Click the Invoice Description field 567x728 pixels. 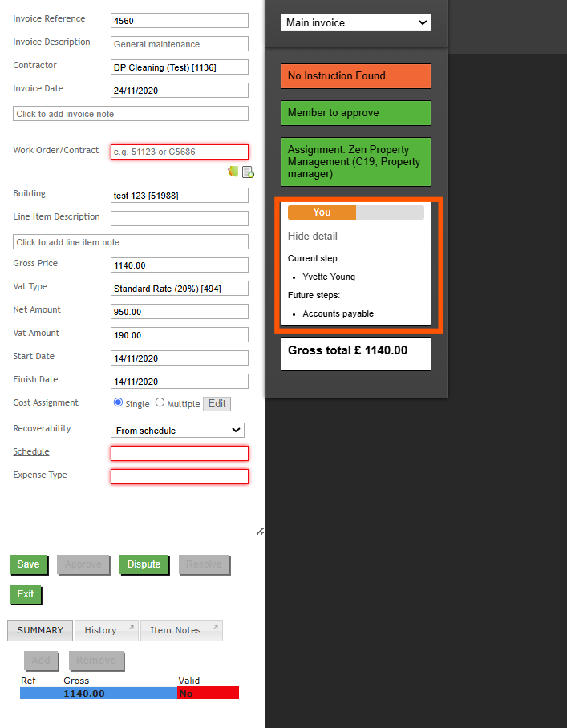pos(180,43)
